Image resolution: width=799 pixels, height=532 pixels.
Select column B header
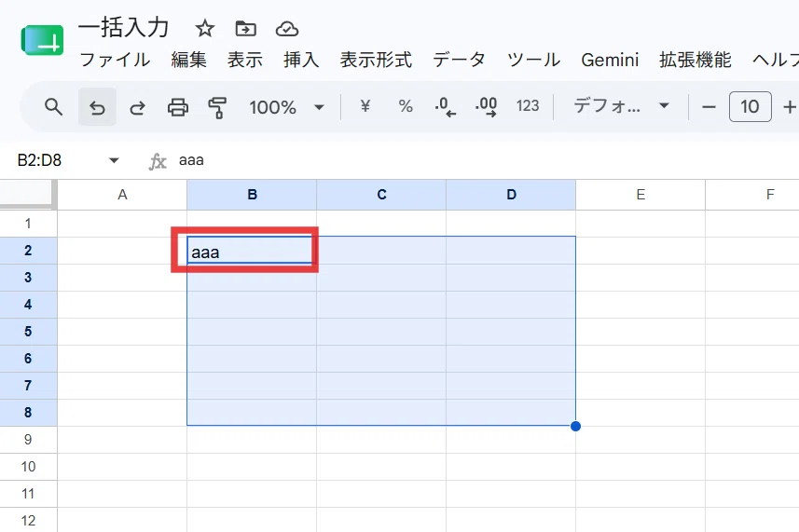[x=252, y=195]
